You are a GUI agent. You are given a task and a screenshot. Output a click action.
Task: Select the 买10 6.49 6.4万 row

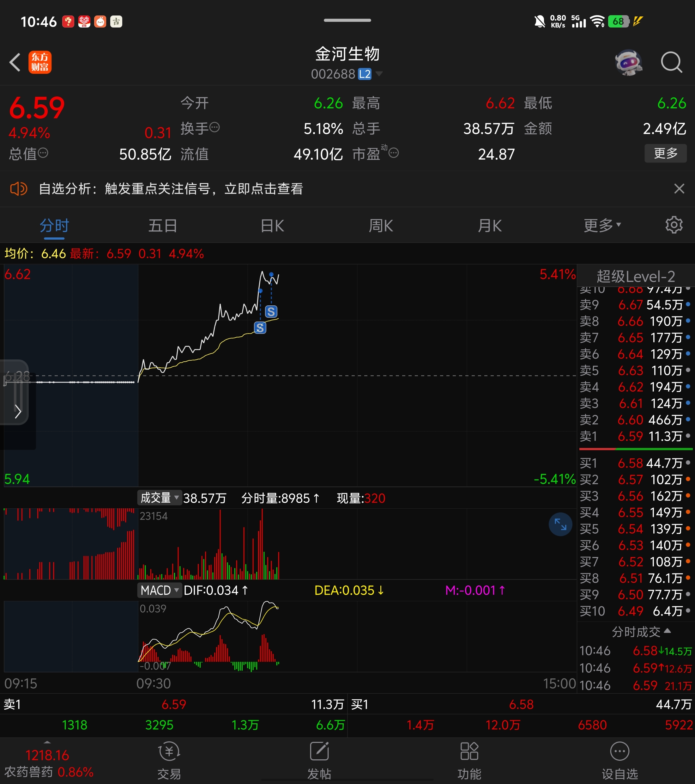click(635, 611)
